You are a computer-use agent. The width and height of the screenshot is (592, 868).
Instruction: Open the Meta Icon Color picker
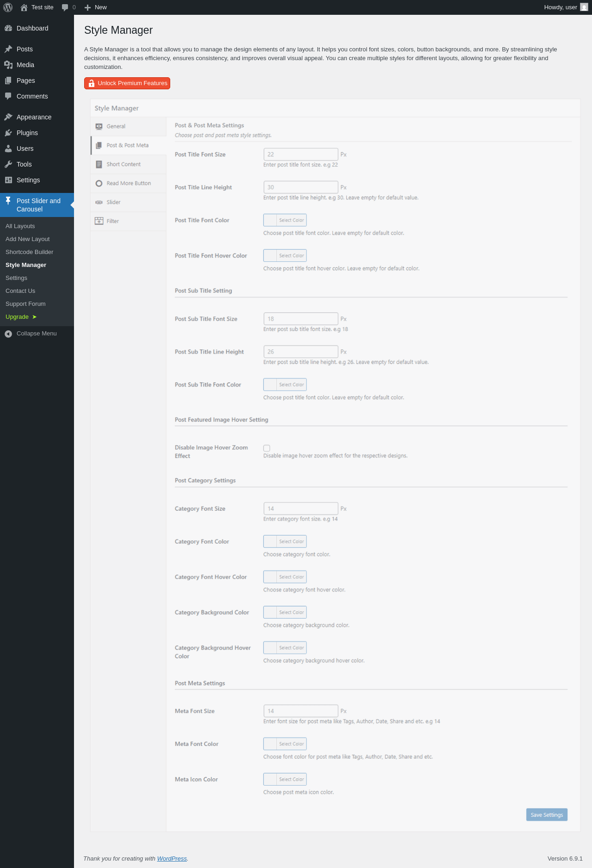tap(285, 779)
